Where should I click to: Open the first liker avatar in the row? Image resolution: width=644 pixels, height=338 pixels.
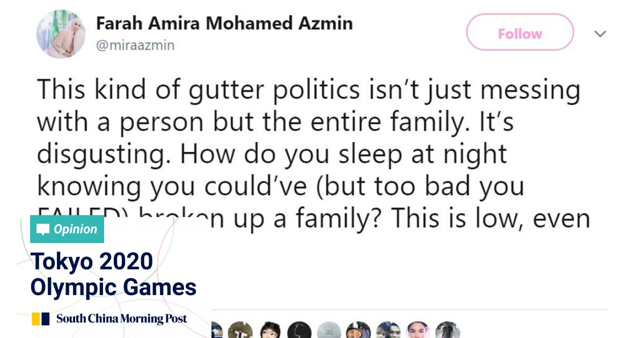tap(217, 330)
